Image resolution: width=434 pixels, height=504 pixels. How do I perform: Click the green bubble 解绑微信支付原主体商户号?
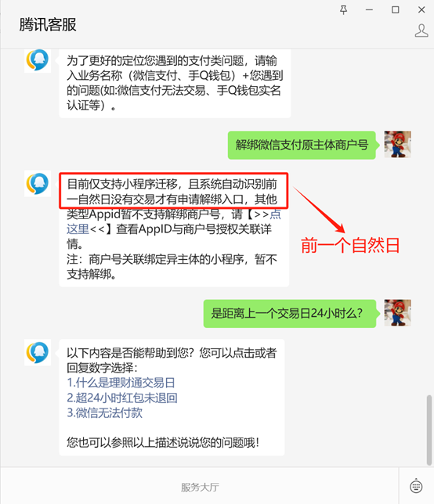[x=302, y=145]
